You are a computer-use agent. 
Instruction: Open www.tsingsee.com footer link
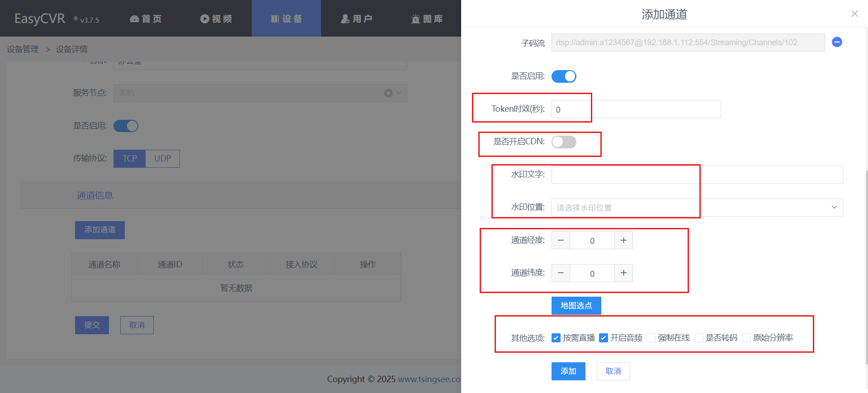tap(429, 379)
